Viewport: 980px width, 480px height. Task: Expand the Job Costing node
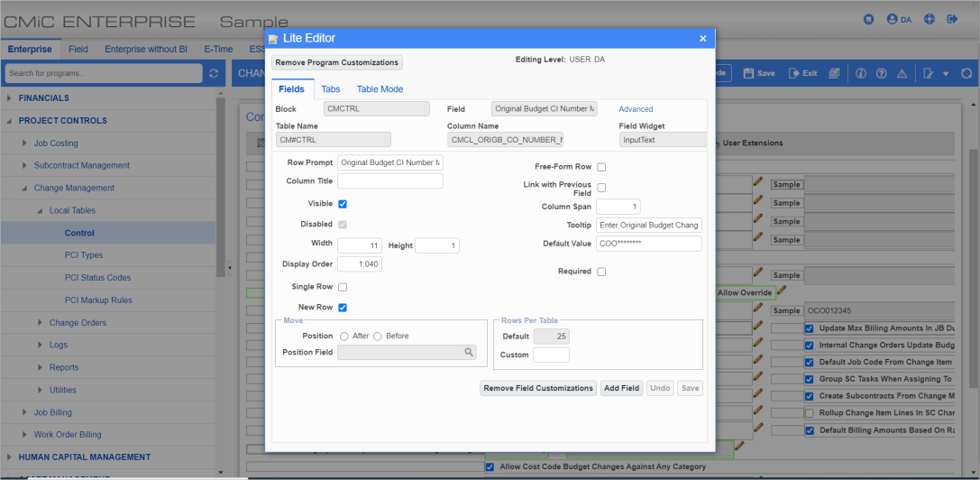tap(25, 143)
